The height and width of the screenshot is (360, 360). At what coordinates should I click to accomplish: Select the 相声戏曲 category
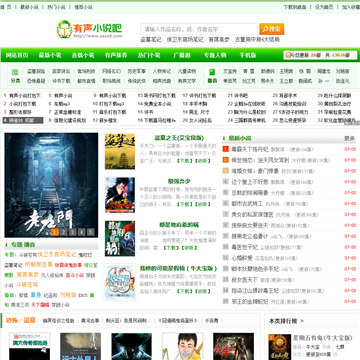coord(162,81)
